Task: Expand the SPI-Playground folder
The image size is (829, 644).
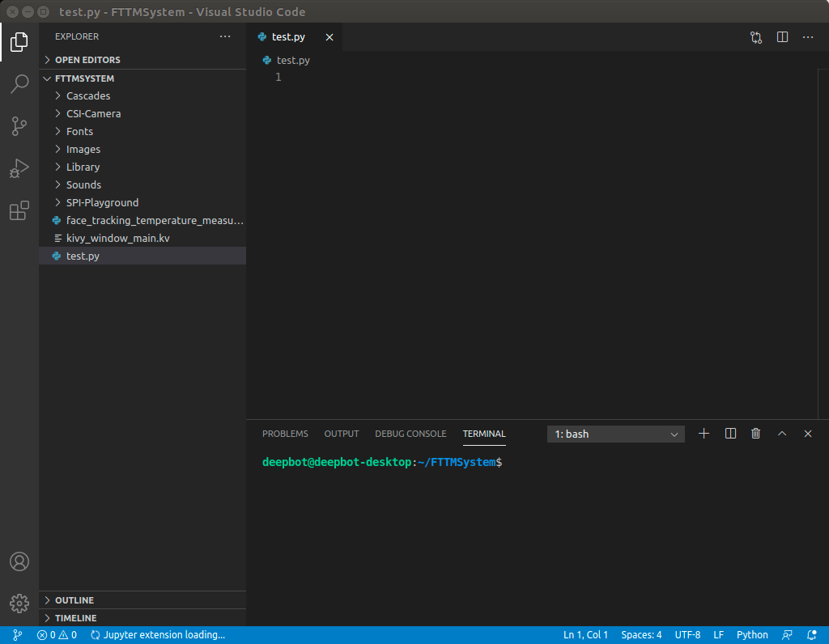Action: pyautogui.click(x=142, y=203)
